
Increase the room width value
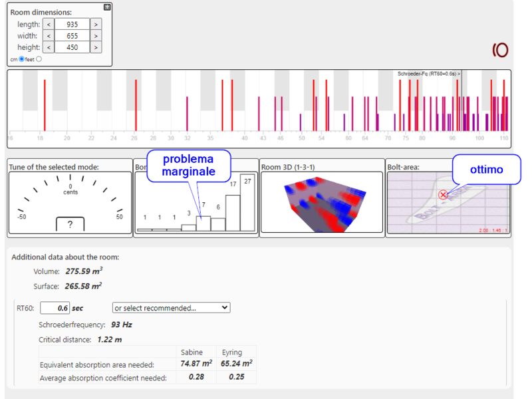click(96, 36)
